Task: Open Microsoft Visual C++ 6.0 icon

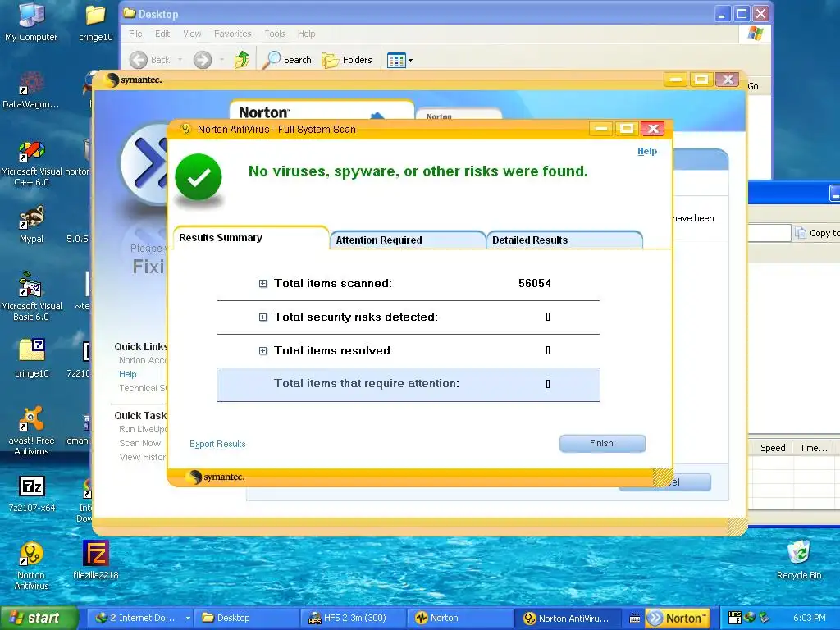Action: coord(32,164)
